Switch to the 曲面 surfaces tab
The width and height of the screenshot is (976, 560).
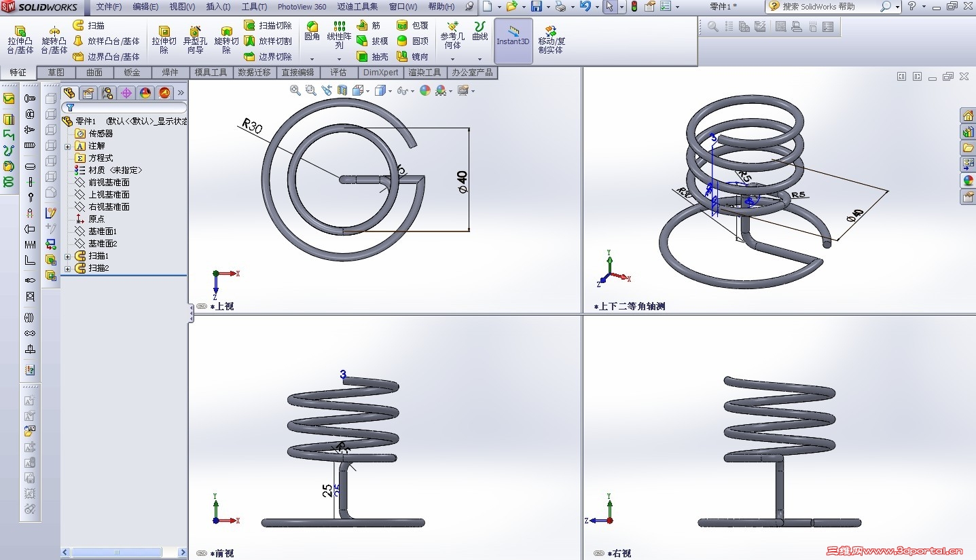[x=94, y=73]
